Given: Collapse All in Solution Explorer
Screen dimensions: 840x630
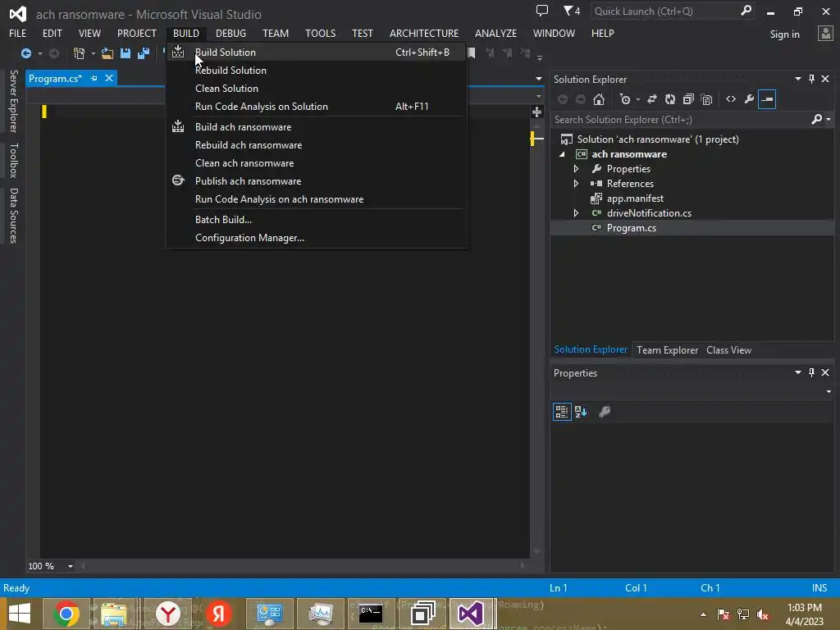Looking at the screenshot, I should pos(688,99).
